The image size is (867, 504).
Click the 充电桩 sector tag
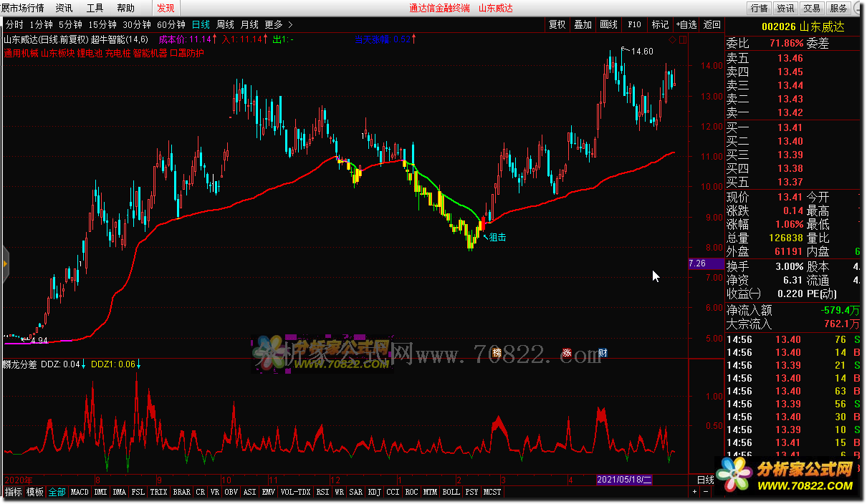coord(118,53)
